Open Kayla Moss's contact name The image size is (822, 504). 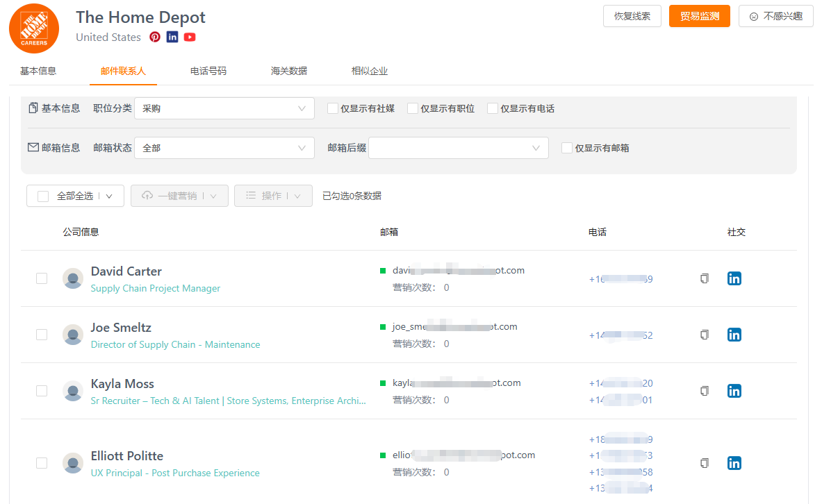click(x=122, y=383)
